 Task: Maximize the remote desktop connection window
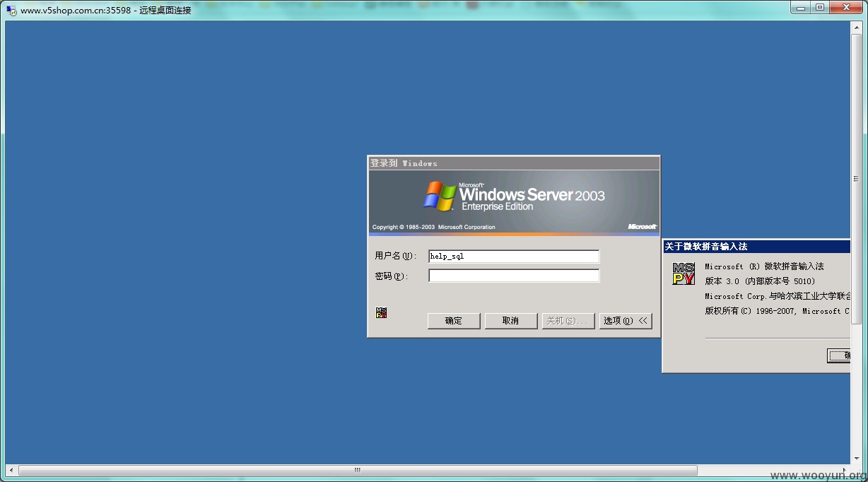coord(819,8)
